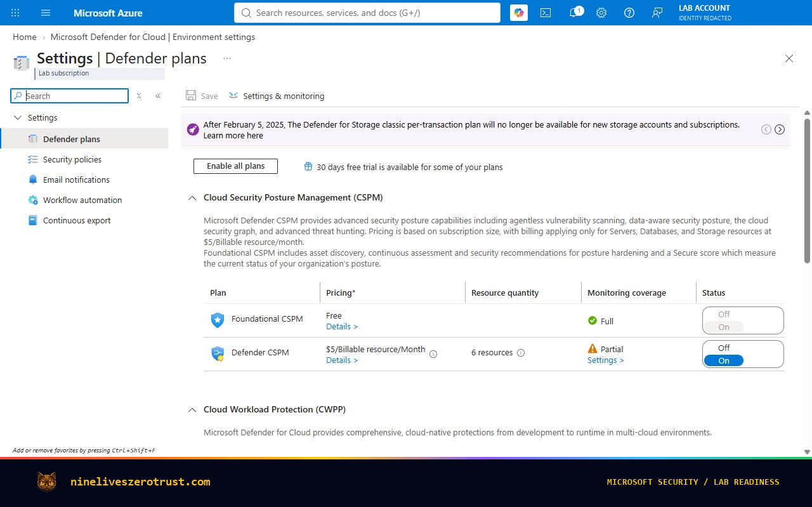Show the next banner message arrow
The image size is (812, 507).
point(780,129)
